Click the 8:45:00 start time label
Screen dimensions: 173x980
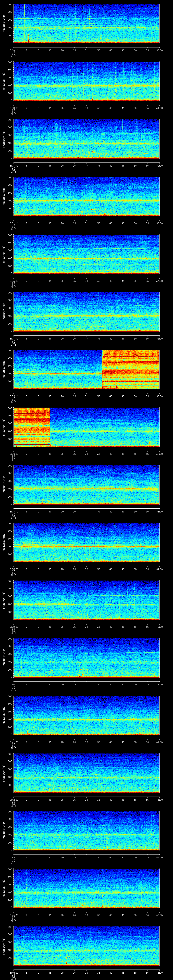14,972
